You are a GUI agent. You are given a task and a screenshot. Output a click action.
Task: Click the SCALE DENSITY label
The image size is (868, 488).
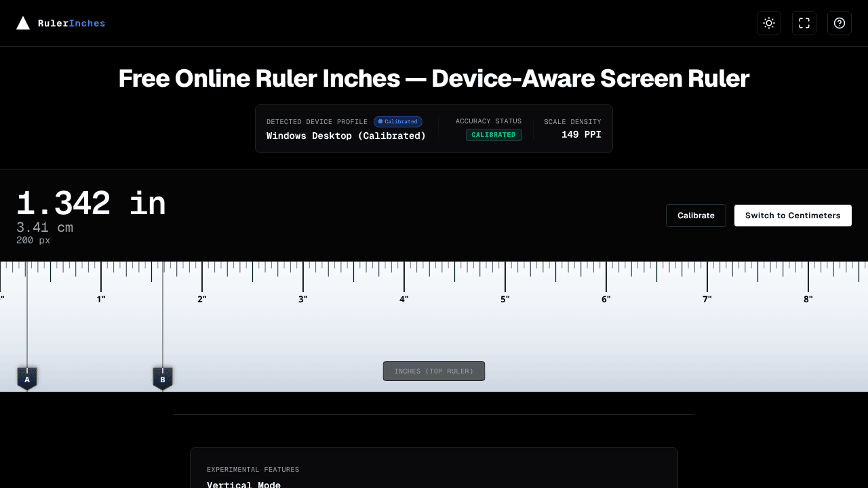tap(572, 122)
